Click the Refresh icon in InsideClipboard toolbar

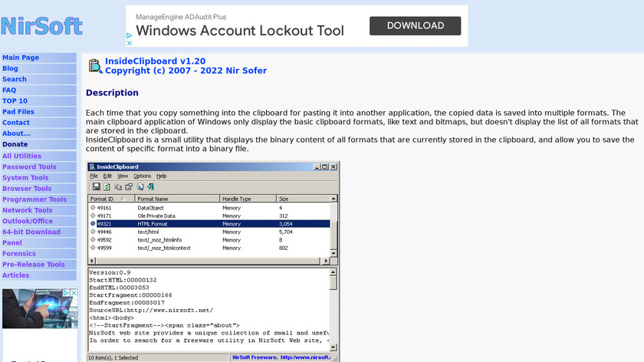tap(107, 186)
